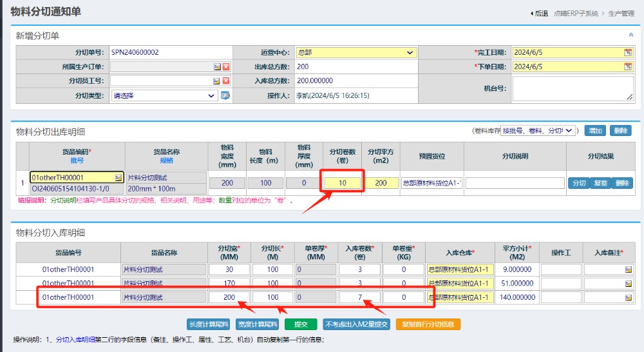Click the 分切 button in 分切结果
The width and height of the screenshot is (644, 352).
click(x=578, y=183)
